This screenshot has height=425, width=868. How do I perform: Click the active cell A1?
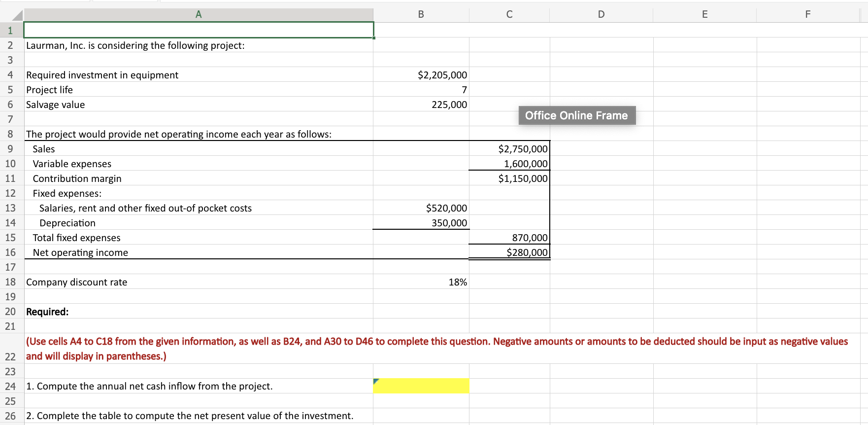(x=199, y=30)
